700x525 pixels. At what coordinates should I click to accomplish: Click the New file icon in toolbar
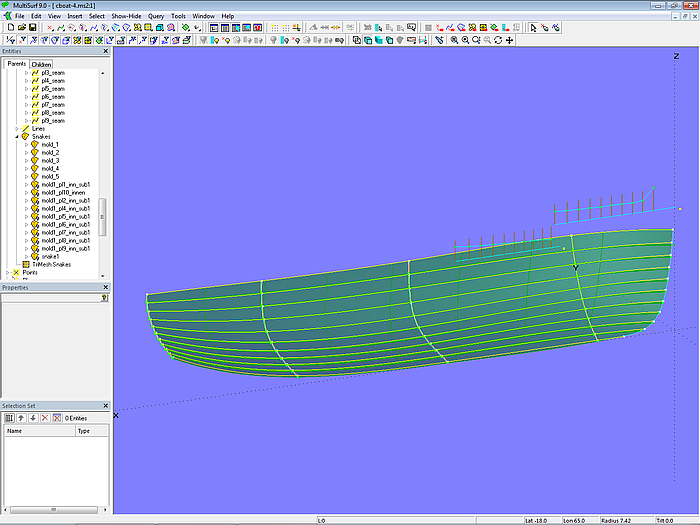(9, 28)
